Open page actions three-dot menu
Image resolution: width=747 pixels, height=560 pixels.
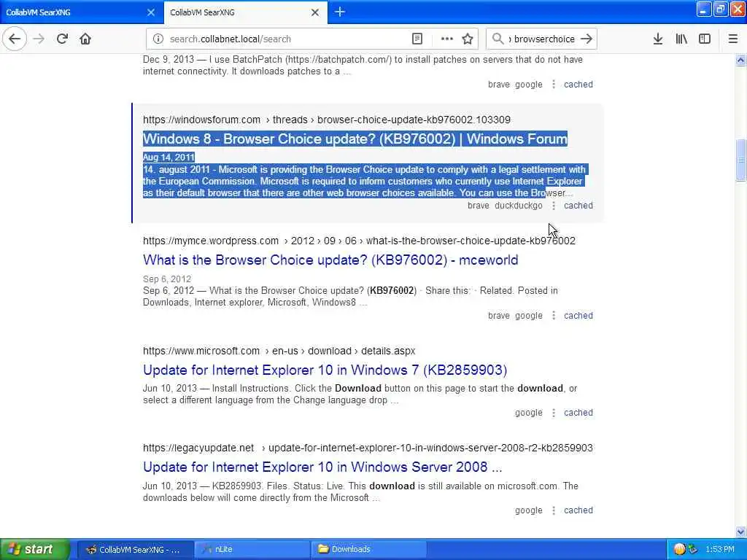pyautogui.click(x=447, y=39)
